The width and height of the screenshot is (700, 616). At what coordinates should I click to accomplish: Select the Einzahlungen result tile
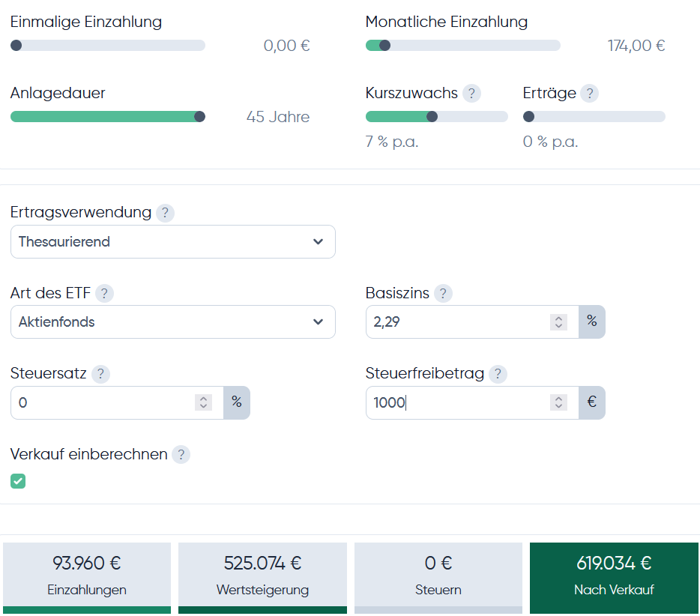pos(87,574)
